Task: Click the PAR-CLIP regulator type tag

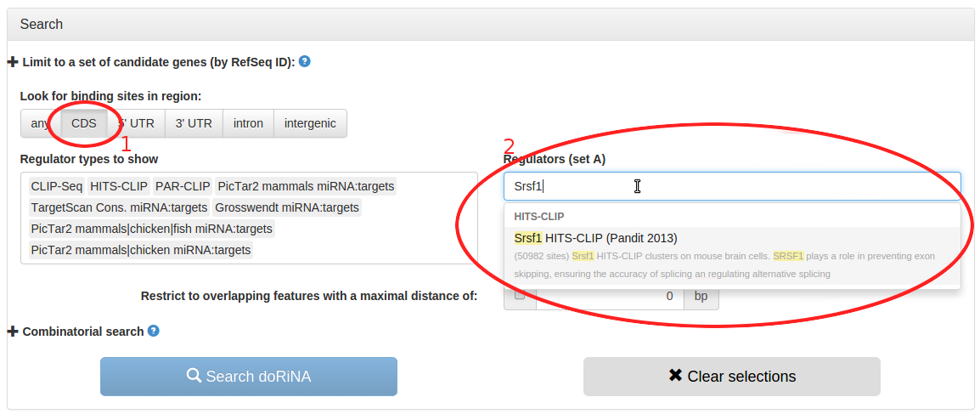Action: tap(183, 186)
